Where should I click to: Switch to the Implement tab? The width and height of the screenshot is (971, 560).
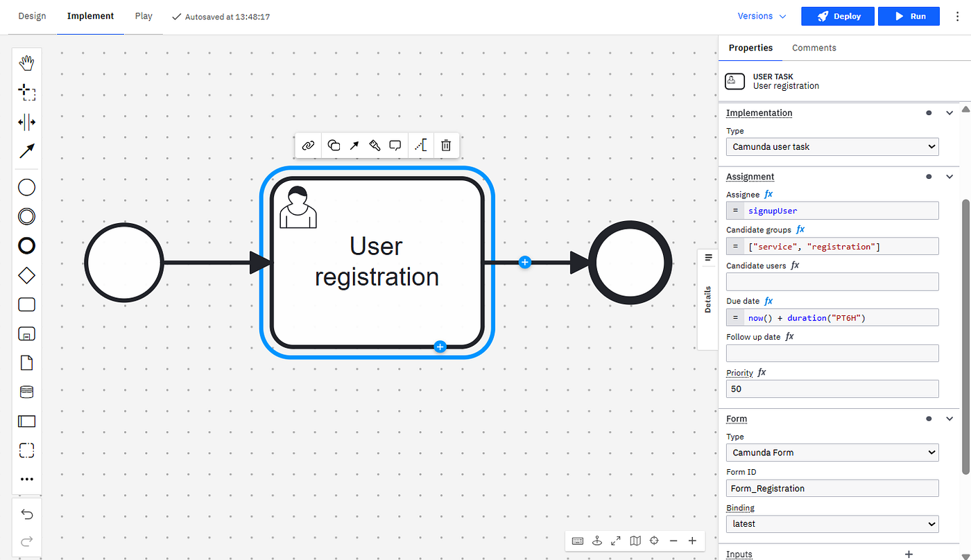91,16
